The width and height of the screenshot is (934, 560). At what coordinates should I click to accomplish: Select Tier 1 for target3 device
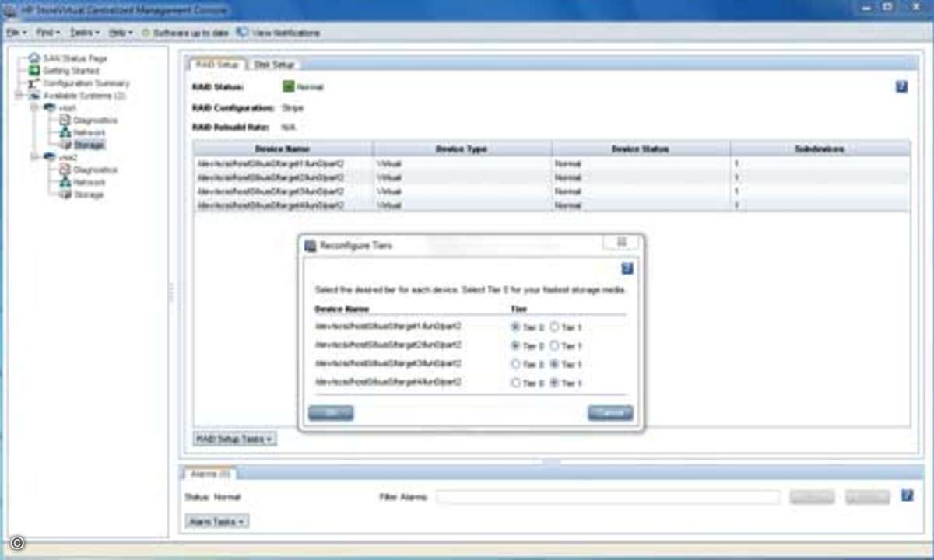pos(554,364)
